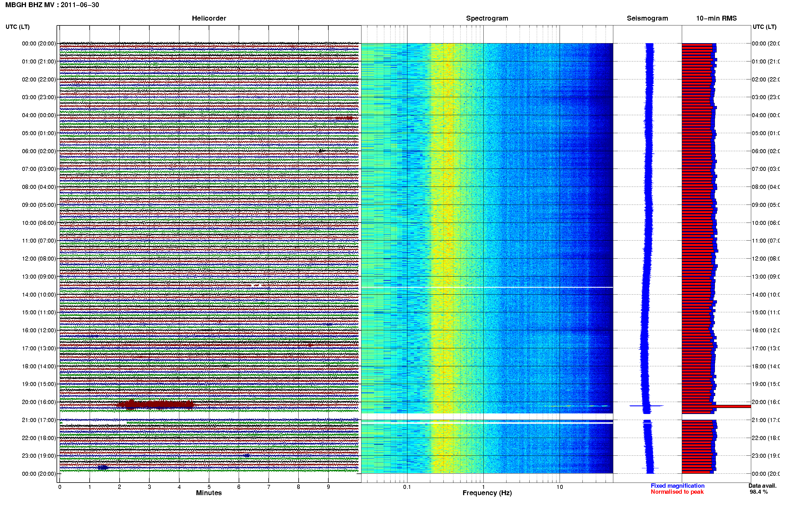
Task: Click the plot title MBGH BHZ MV : 2011-06-30
Action: click(x=52, y=5)
